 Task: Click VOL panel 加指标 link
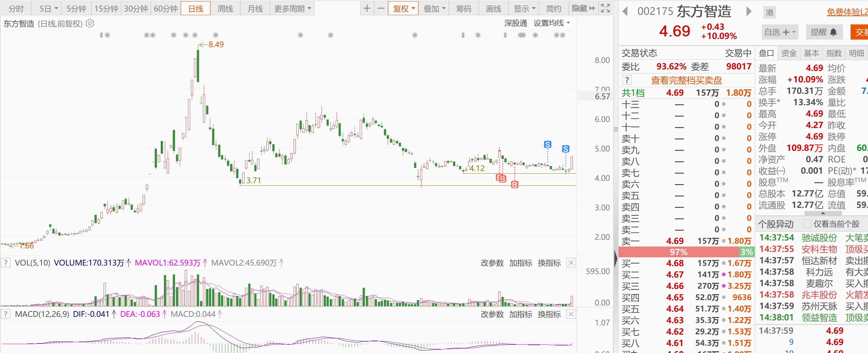pos(521,263)
